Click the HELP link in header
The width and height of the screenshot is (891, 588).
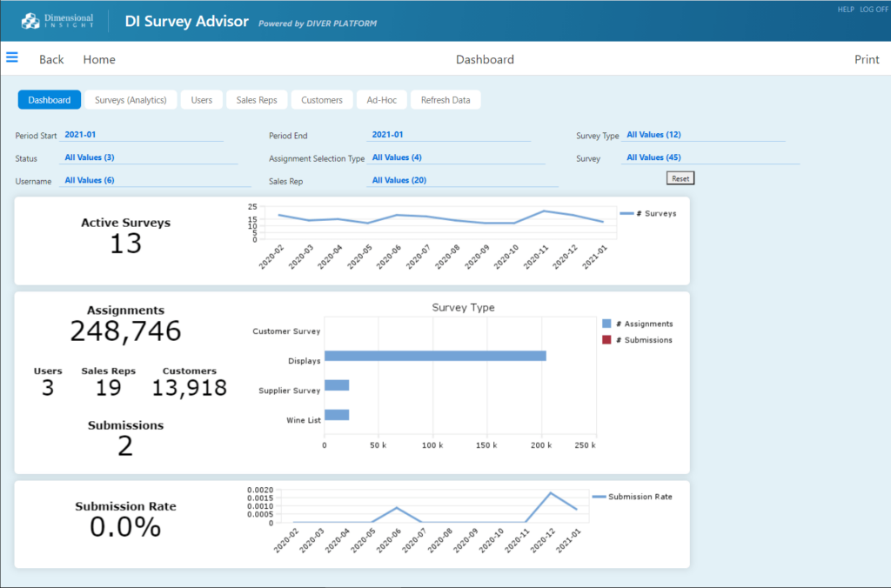click(x=845, y=9)
